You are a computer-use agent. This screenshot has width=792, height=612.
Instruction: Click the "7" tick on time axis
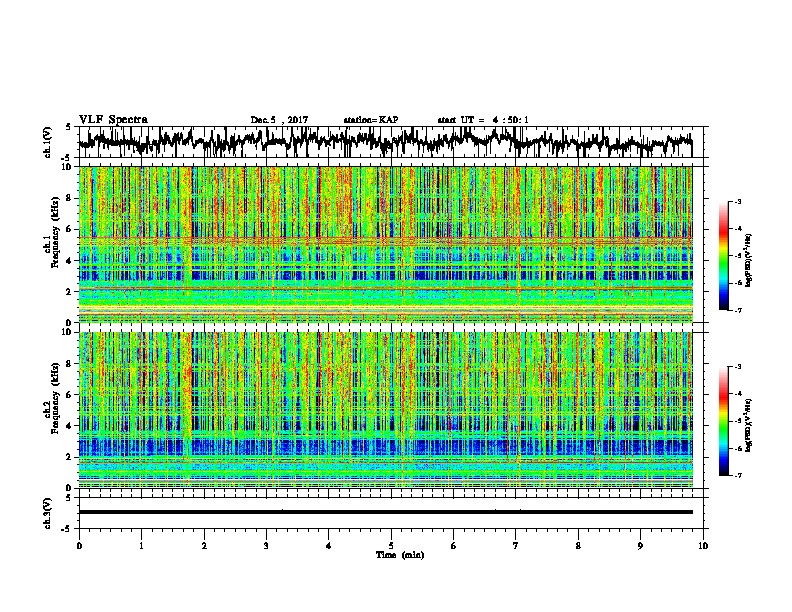[x=516, y=546]
